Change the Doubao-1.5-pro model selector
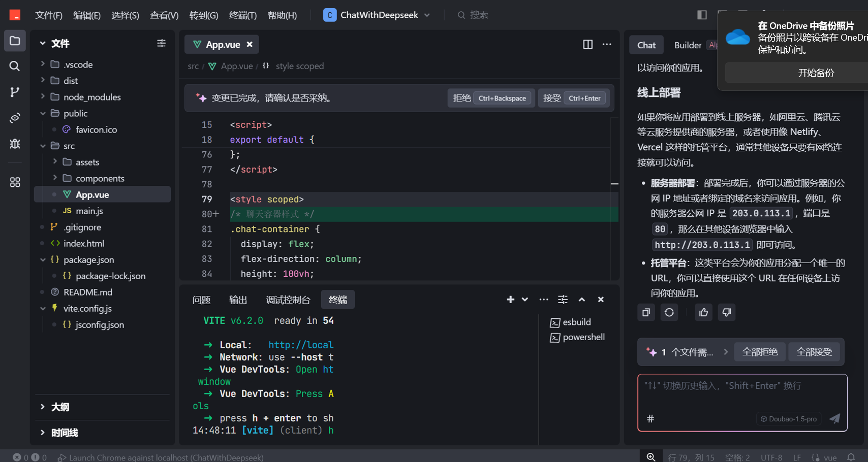The width and height of the screenshot is (868, 462). [x=789, y=419]
